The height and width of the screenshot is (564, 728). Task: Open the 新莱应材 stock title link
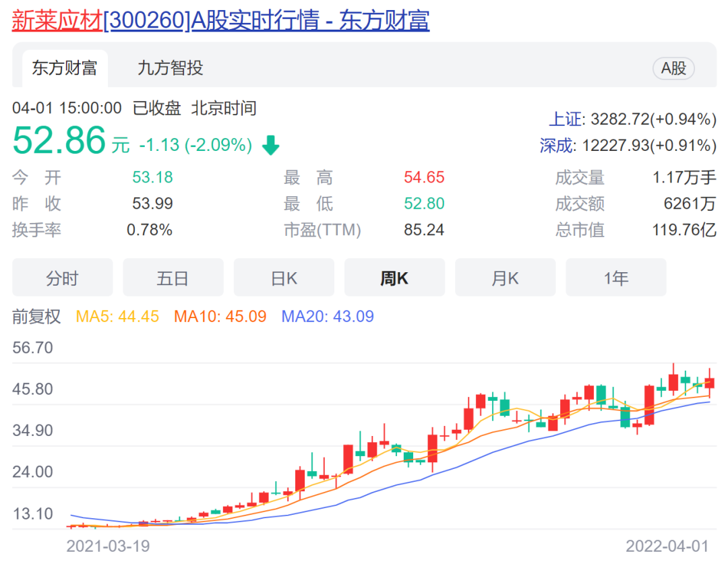(x=220, y=20)
